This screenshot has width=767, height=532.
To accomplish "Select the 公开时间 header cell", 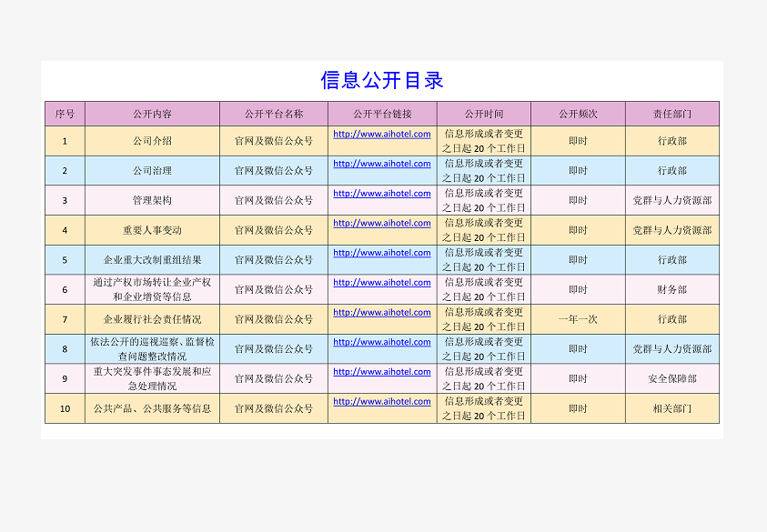I will coord(484,114).
